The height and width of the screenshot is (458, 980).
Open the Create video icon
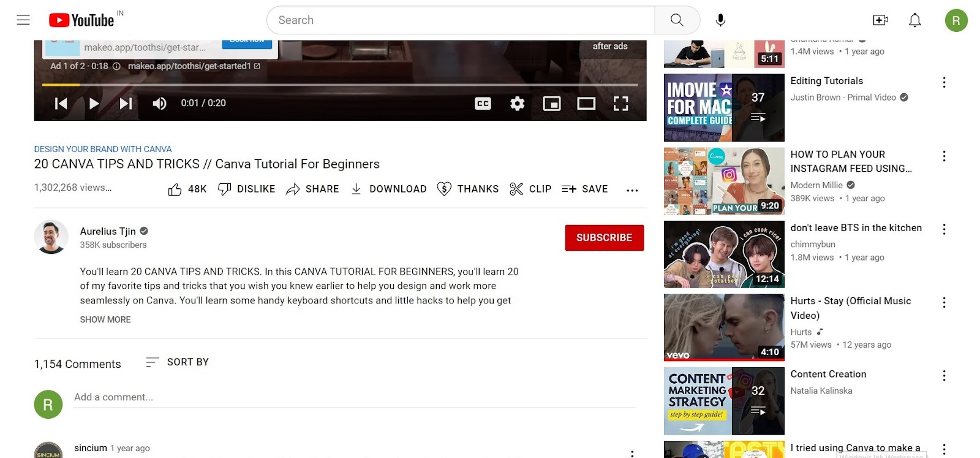tap(880, 20)
